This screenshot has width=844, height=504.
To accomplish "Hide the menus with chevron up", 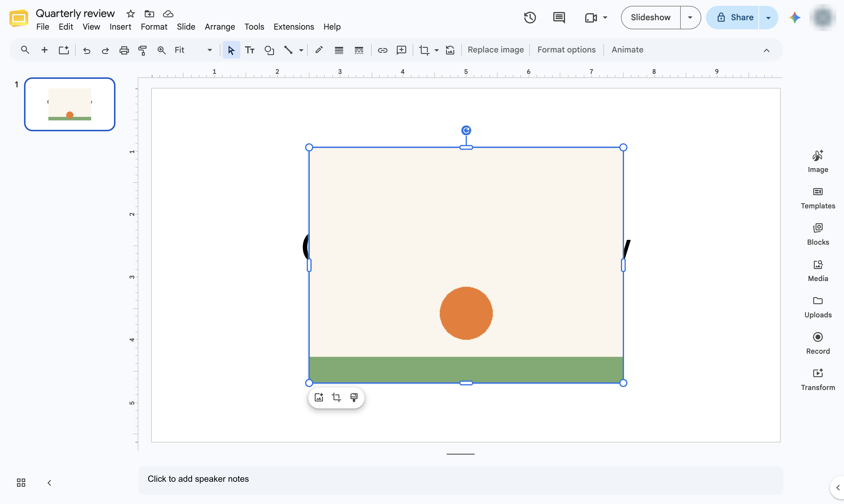I will coord(766,50).
